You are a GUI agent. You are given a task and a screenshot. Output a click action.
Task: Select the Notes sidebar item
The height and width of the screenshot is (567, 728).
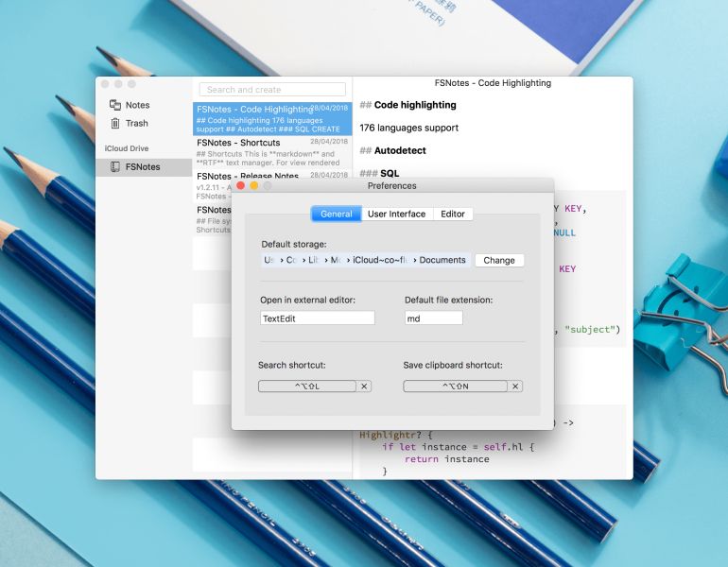tap(144, 105)
